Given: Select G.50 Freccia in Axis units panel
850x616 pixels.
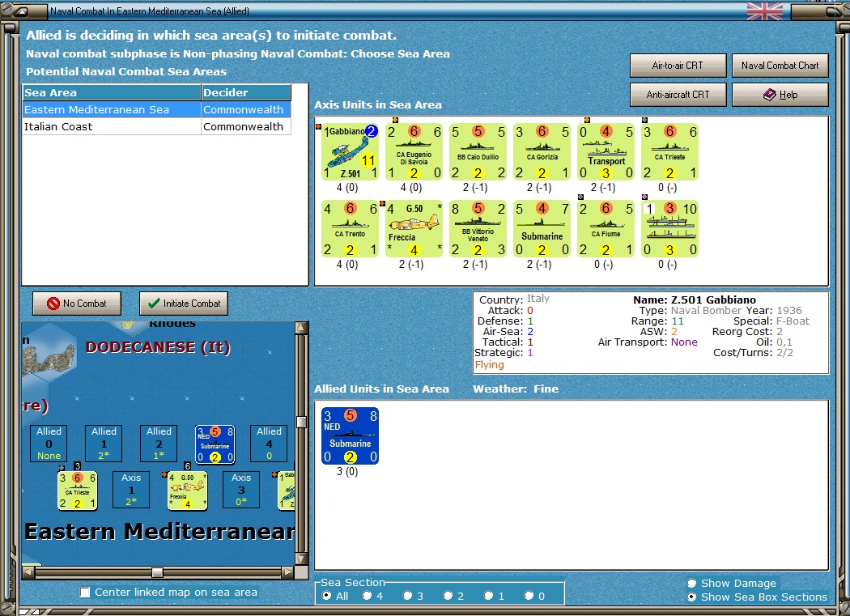Looking at the screenshot, I should pos(414,229).
